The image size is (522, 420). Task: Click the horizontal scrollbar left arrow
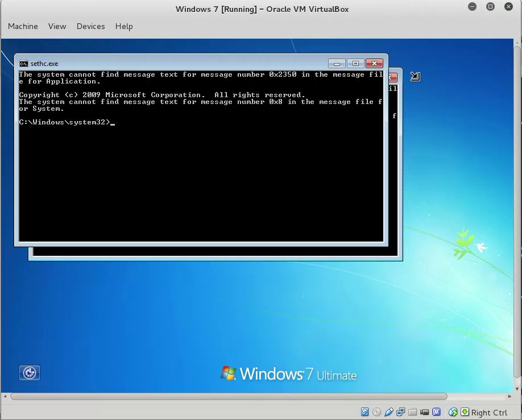coord(5,396)
